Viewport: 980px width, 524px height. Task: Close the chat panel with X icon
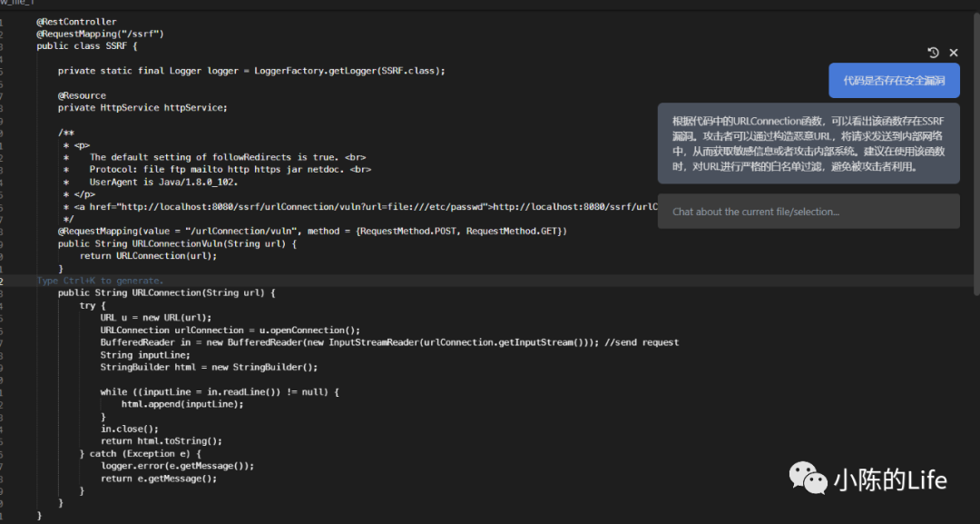tap(954, 53)
